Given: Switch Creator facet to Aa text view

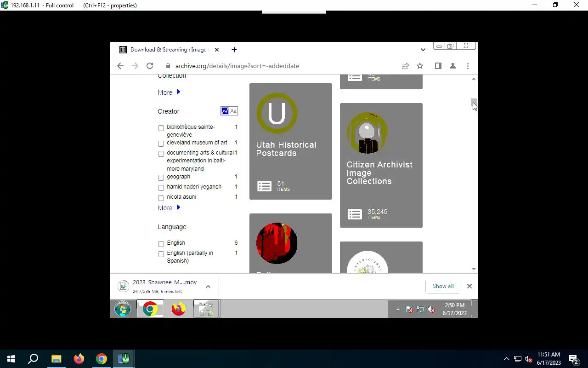Looking at the screenshot, I should coord(233,111).
